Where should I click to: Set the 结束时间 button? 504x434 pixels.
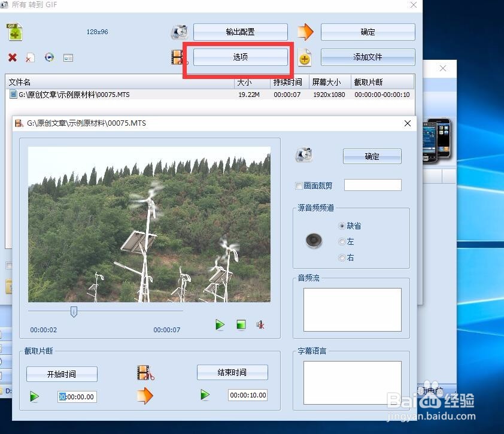(232, 372)
